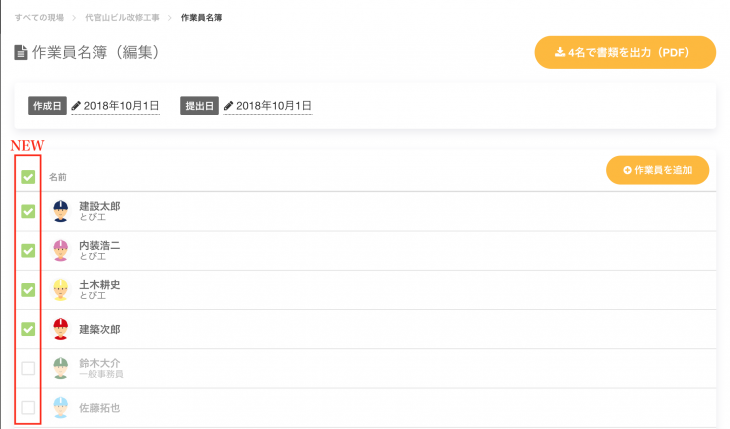Click the pencil icon next to 提出日
Viewport: 730px width, 429px height.
[228, 106]
